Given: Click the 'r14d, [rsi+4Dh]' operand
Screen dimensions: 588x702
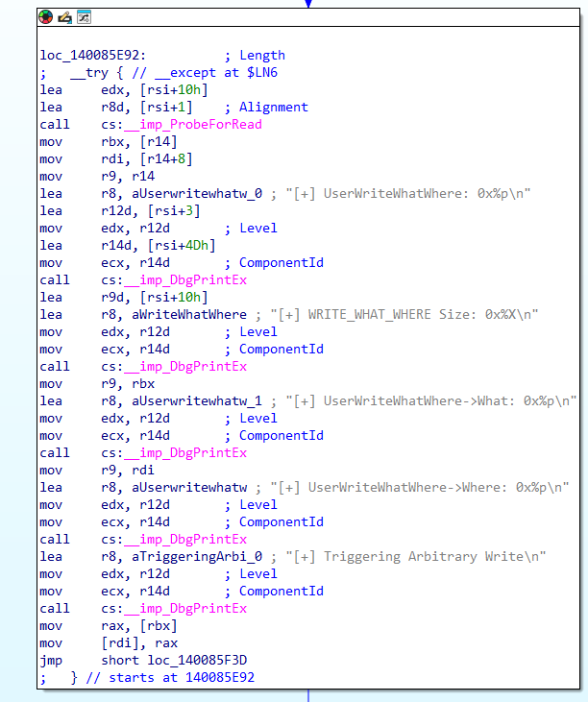Looking at the screenshot, I should point(159,246).
